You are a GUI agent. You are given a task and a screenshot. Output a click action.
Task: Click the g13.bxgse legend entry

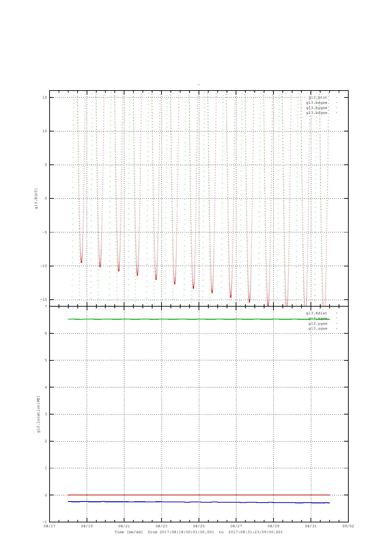317,103
